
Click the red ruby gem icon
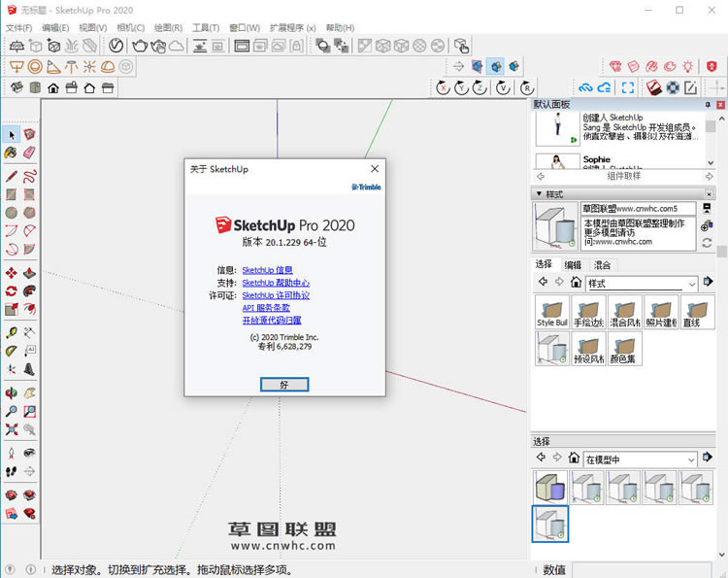coord(615,66)
